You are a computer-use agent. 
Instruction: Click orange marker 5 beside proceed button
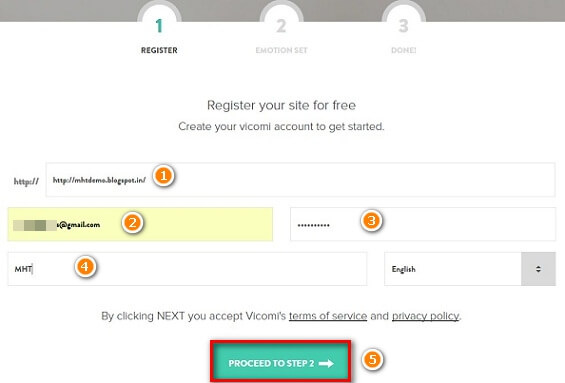pyautogui.click(x=373, y=359)
